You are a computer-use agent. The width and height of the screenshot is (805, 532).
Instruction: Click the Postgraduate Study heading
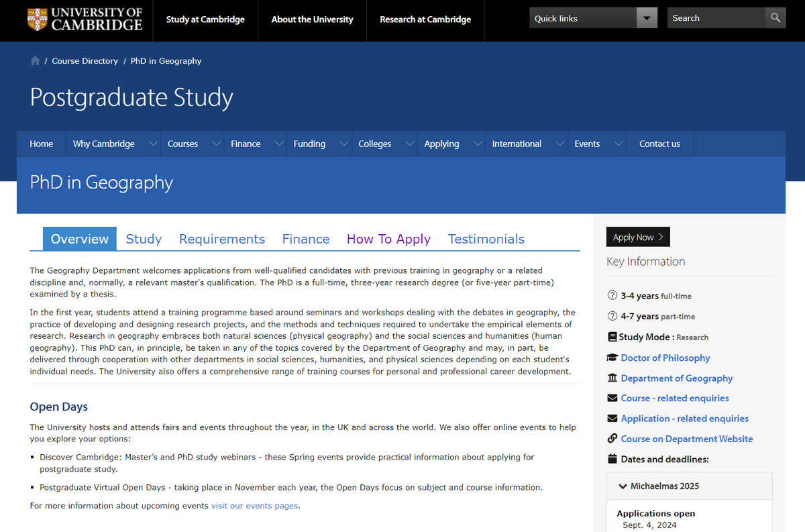(x=131, y=97)
